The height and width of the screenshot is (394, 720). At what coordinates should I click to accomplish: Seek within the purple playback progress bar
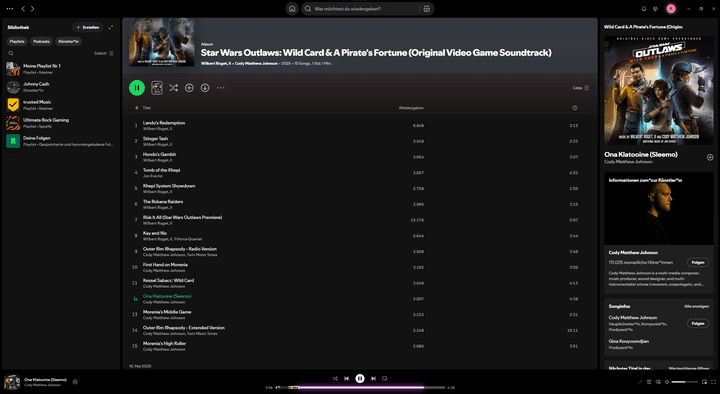click(360, 388)
